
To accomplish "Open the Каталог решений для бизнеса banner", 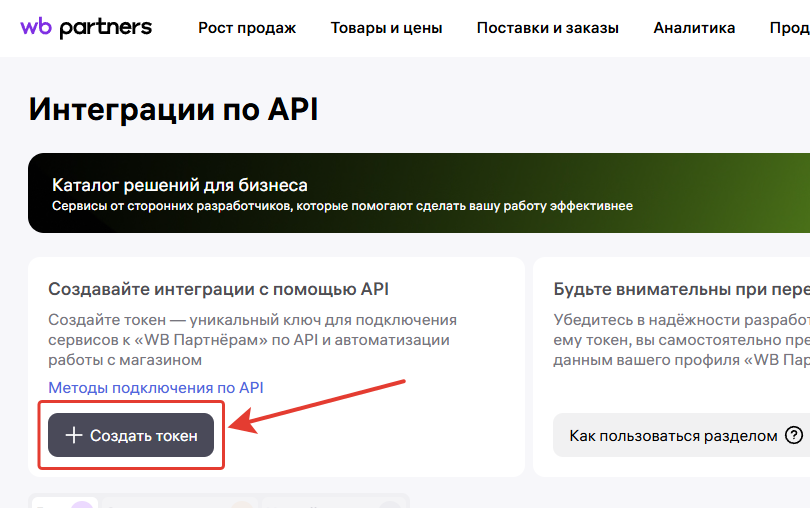I will pos(419,193).
